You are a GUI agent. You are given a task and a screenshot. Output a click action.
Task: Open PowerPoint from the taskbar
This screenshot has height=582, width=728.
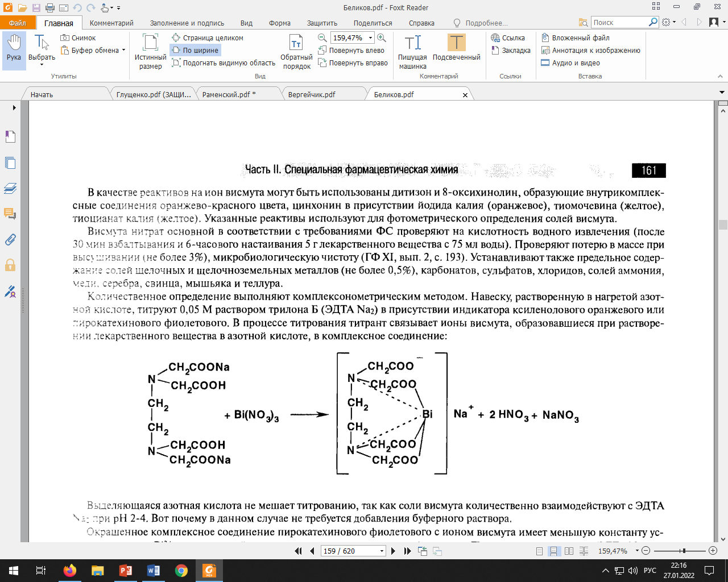pos(126,571)
